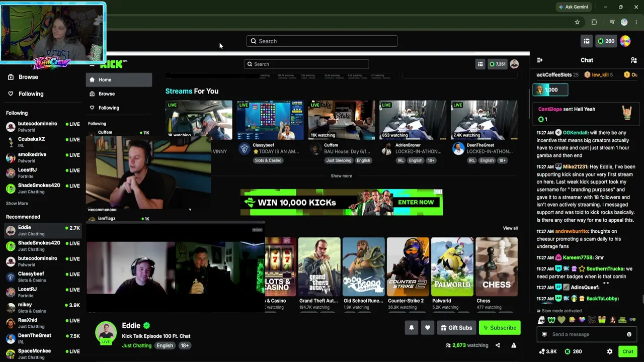
Task: Subscribe to Eddie's channel
Action: [x=500, y=328]
